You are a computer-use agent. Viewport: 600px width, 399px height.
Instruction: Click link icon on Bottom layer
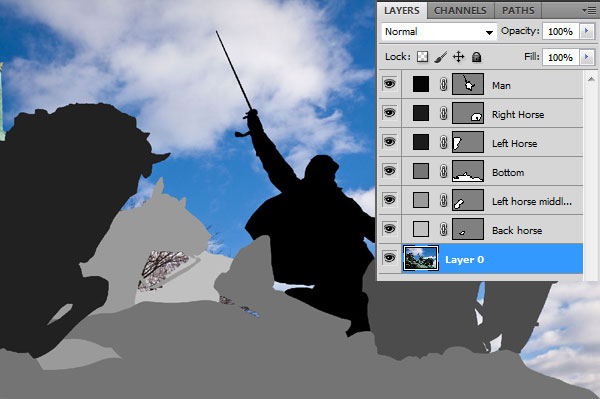click(x=443, y=171)
